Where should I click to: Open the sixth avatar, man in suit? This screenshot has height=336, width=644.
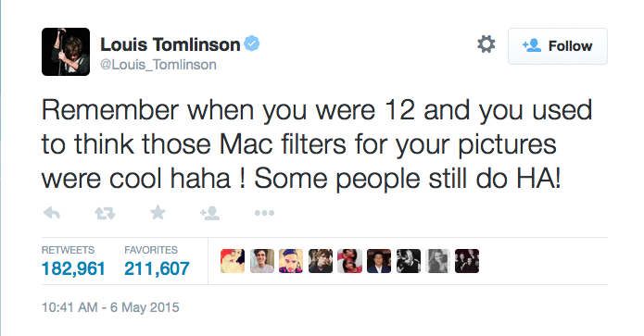tap(379, 261)
